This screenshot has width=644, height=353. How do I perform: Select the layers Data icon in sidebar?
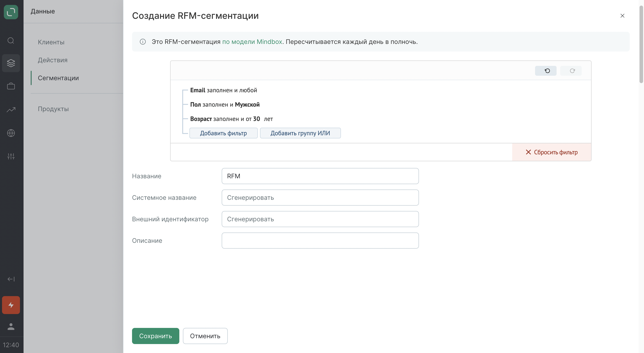tap(11, 63)
